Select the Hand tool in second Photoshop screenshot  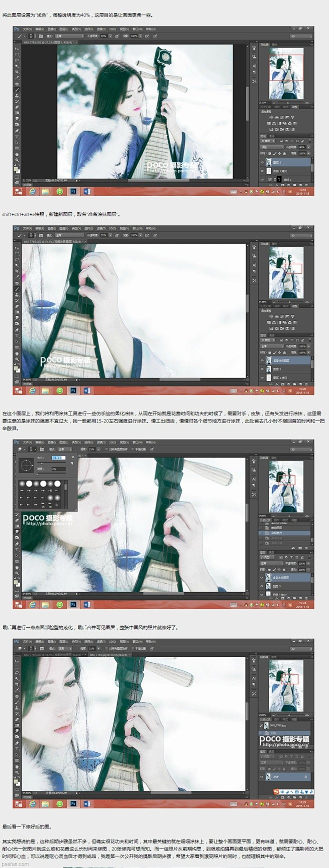17,353
